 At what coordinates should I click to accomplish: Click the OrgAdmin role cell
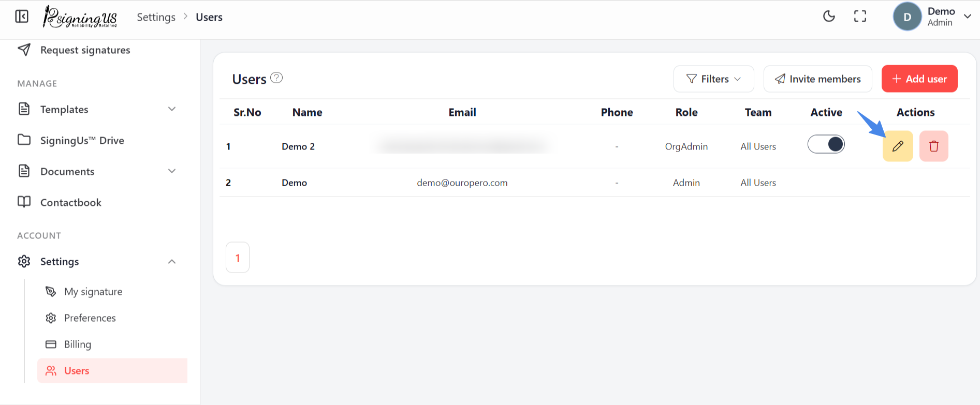(686, 146)
